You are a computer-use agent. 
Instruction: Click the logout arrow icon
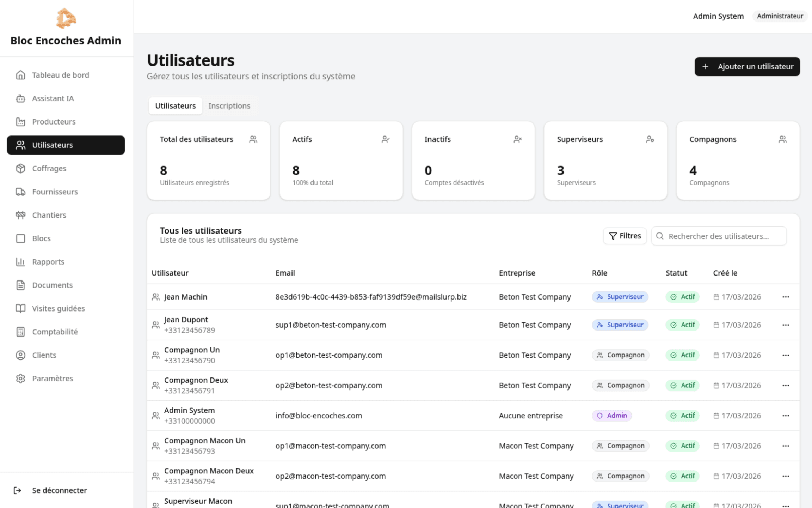point(17,490)
